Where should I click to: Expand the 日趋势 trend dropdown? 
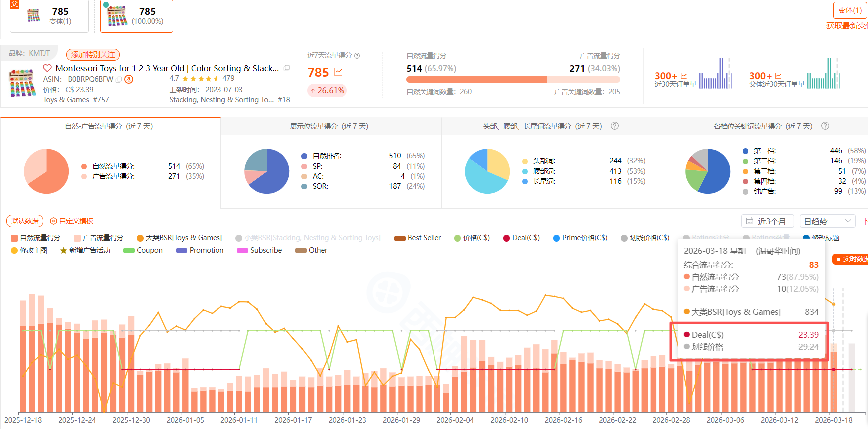coord(827,221)
